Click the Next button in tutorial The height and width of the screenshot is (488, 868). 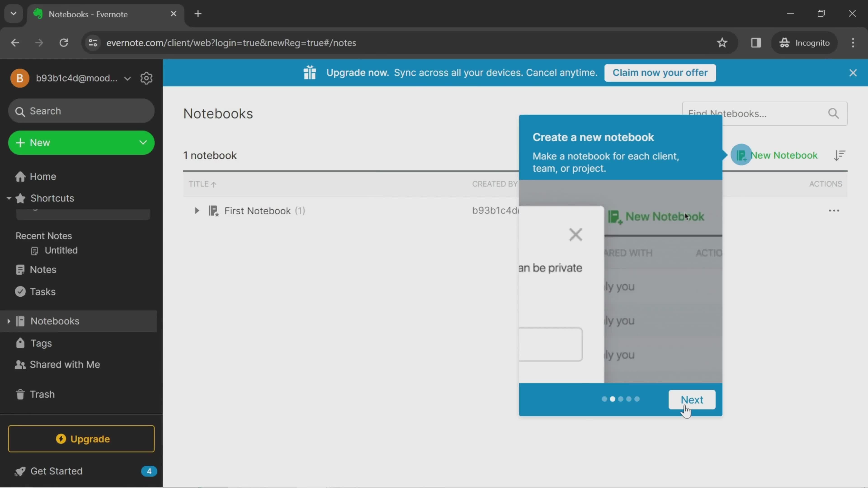coord(691,399)
